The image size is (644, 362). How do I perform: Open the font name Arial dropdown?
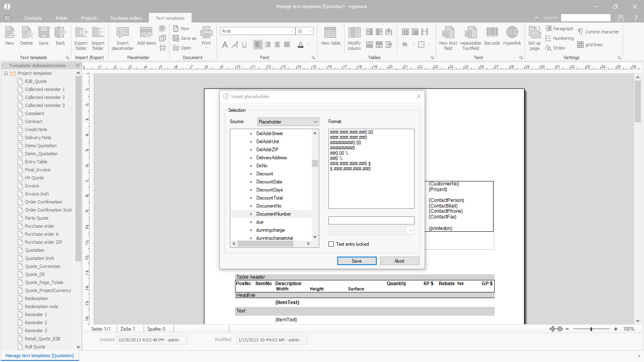292,31
